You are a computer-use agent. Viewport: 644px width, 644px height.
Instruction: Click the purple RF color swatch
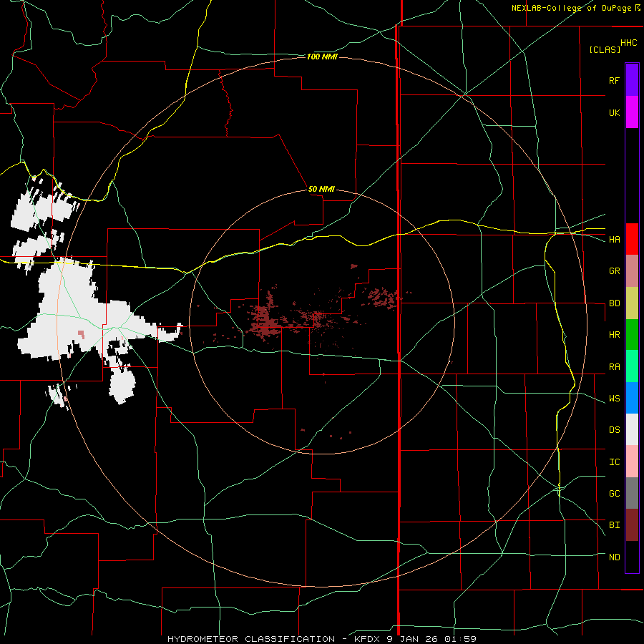(x=632, y=80)
